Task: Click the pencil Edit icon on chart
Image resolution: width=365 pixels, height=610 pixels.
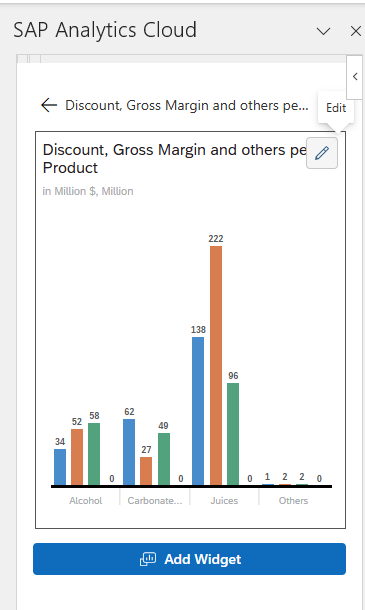Action: point(322,153)
